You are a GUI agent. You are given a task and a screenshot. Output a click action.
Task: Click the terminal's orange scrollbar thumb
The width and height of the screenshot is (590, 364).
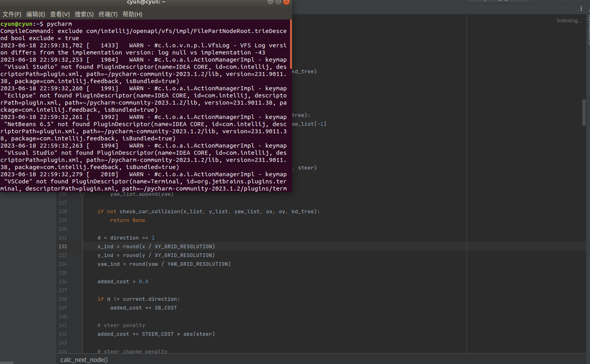point(291,44)
